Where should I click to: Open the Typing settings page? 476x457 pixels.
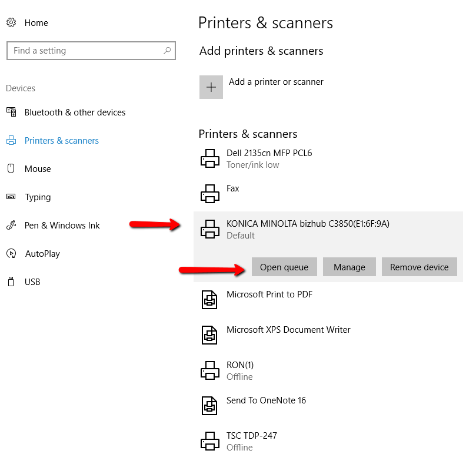pos(38,197)
